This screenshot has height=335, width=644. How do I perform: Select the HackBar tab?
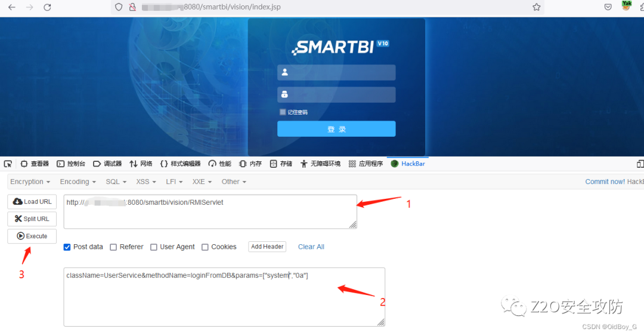click(408, 164)
